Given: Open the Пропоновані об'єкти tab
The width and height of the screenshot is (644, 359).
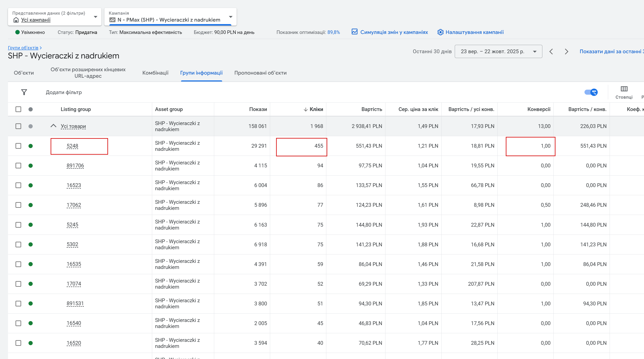Looking at the screenshot, I should pos(260,73).
